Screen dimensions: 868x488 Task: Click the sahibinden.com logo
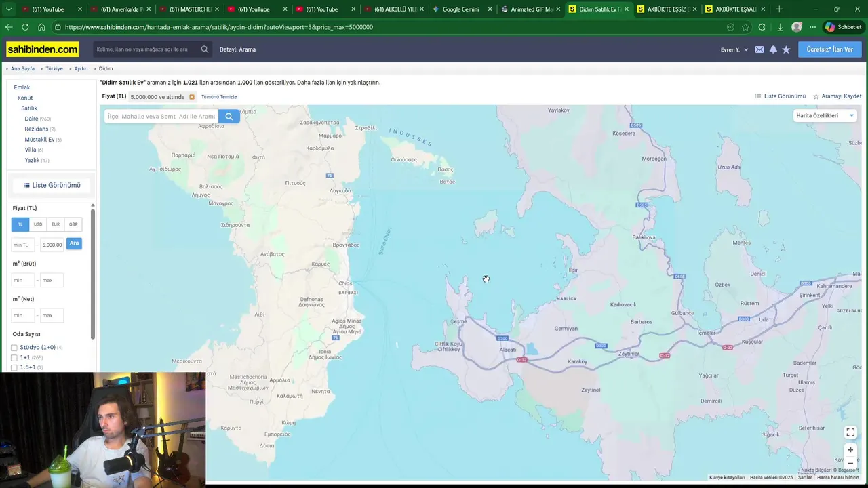42,49
